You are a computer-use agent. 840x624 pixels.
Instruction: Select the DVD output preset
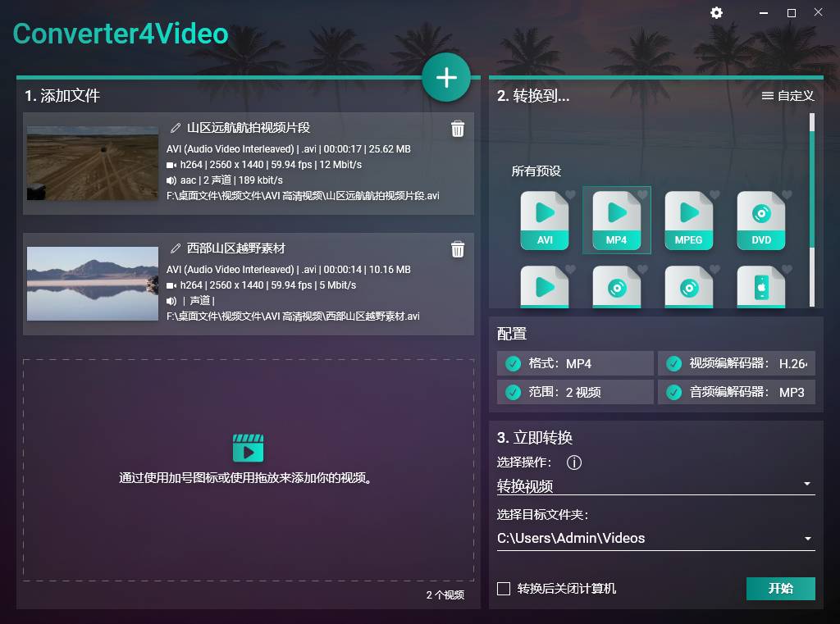tap(760, 219)
